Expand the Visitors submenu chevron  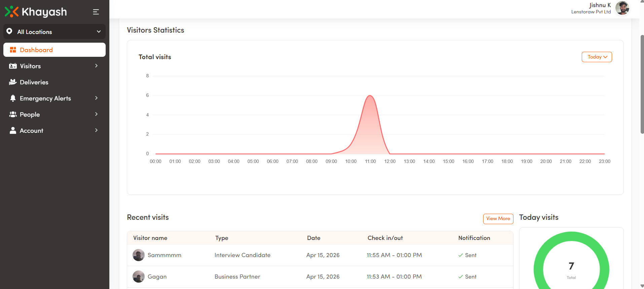pos(96,66)
